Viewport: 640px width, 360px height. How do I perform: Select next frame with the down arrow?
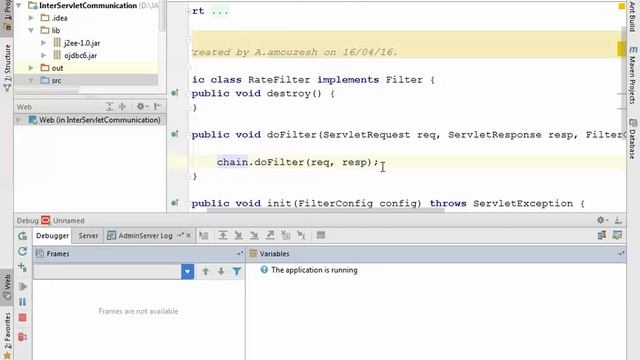coord(221,271)
